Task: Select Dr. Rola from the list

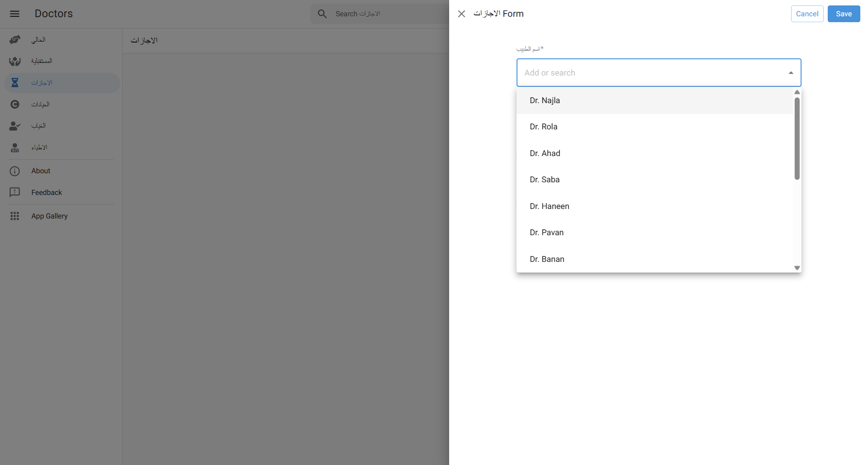Action: [x=543, y=127]
